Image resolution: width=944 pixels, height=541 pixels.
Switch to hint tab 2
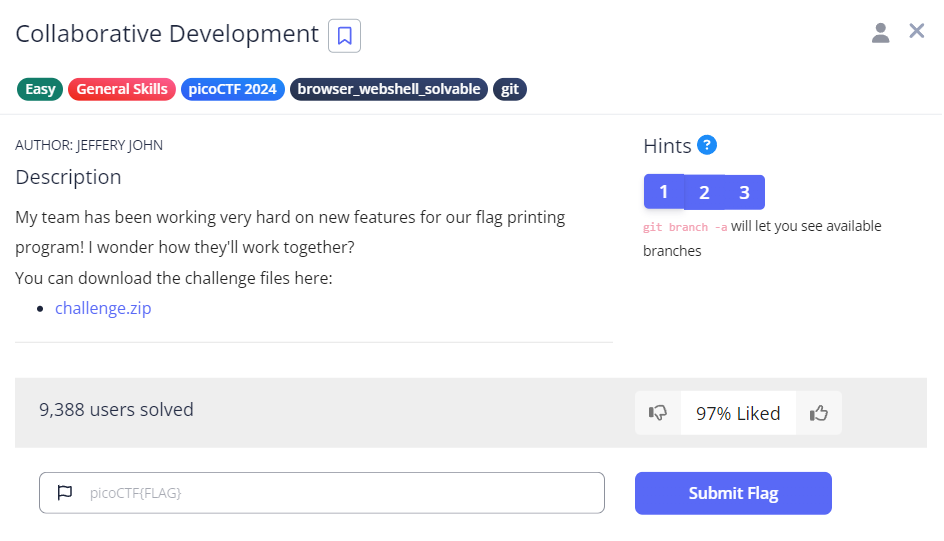704,193
